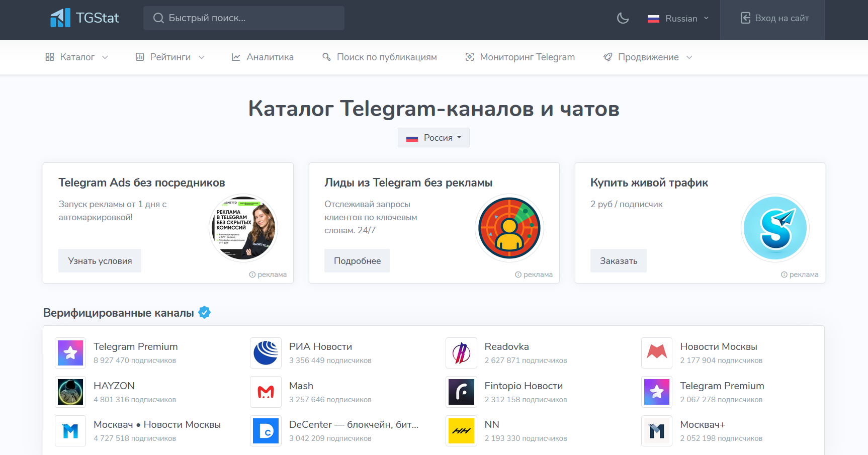This screenshot has width=868, height=455.
Task: Open the Москвач • Новости Москвы avatar
Action: point(70,431)
